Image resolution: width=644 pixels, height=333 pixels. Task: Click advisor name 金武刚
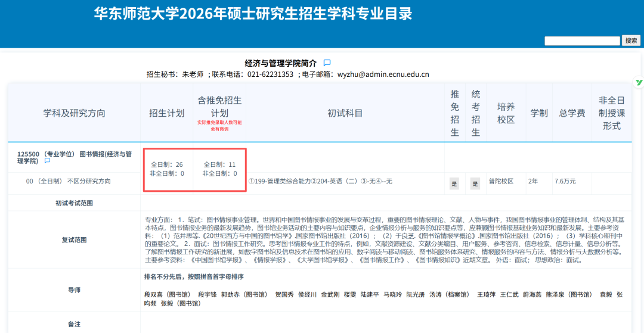[x=330, y=294]
